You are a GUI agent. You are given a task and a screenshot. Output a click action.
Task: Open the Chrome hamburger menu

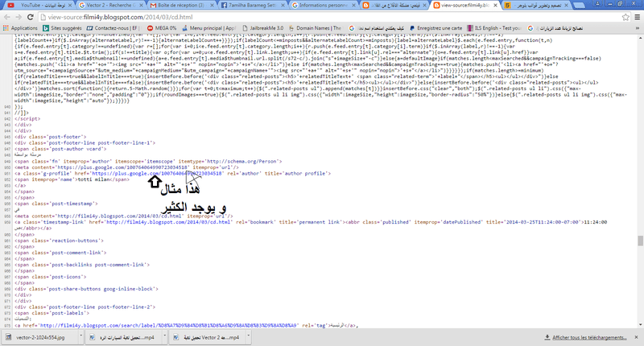638,17
